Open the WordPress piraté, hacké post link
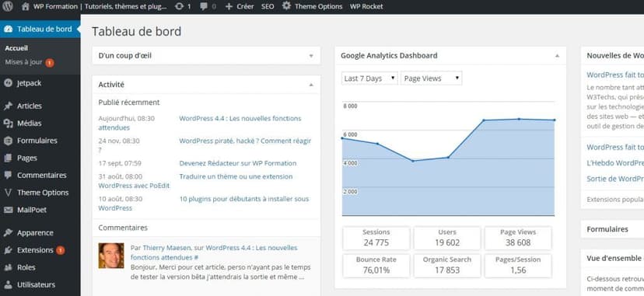This screenshot has width=644, height=296. pos(245,141)
